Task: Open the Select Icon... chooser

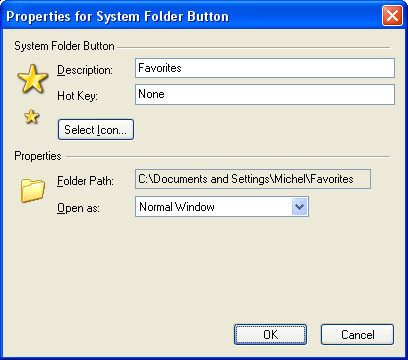Action: [96, 130]
